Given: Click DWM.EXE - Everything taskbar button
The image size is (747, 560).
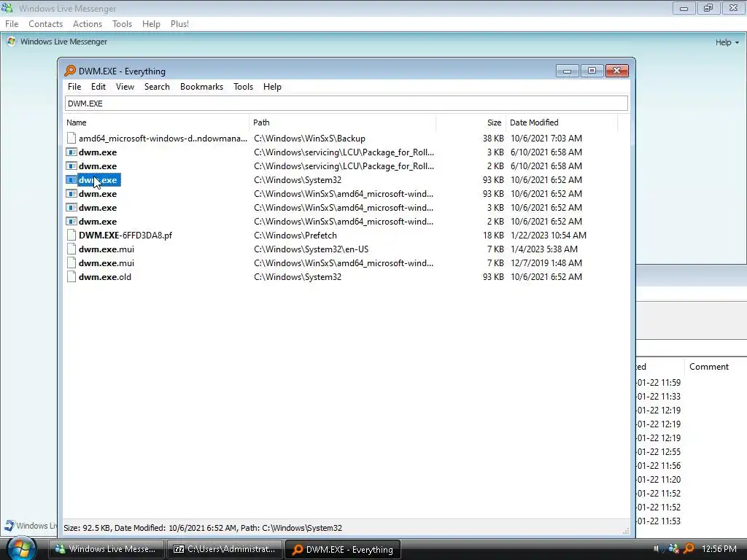Looking at the screenshot, I should pos(343,549).
